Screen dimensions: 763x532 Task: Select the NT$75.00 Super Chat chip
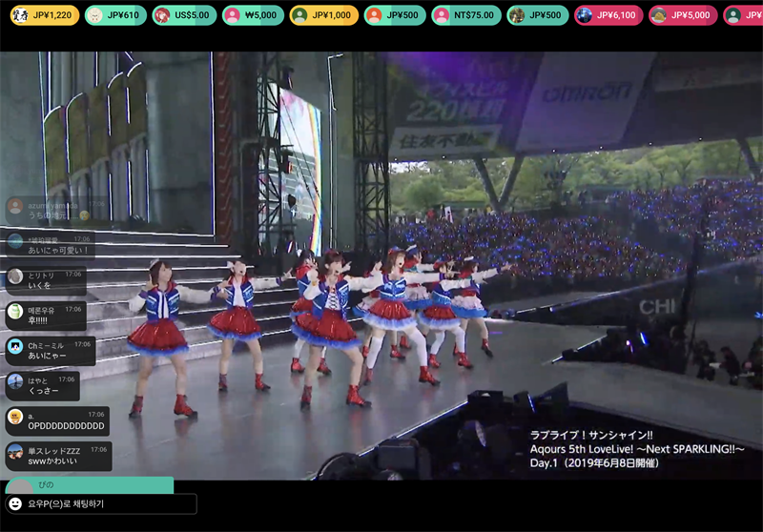tap(465, 15)
